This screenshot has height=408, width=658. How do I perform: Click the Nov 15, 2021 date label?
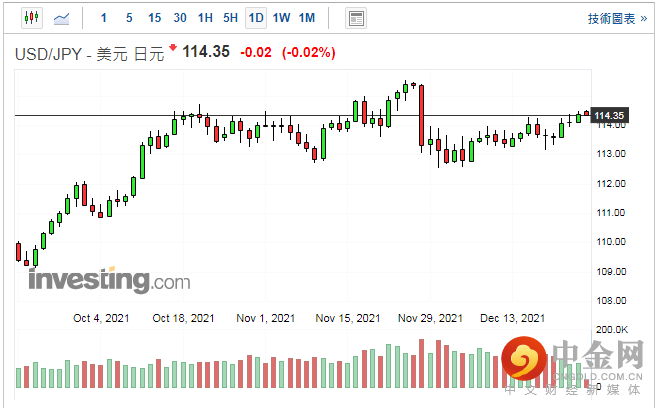(348, 318)
